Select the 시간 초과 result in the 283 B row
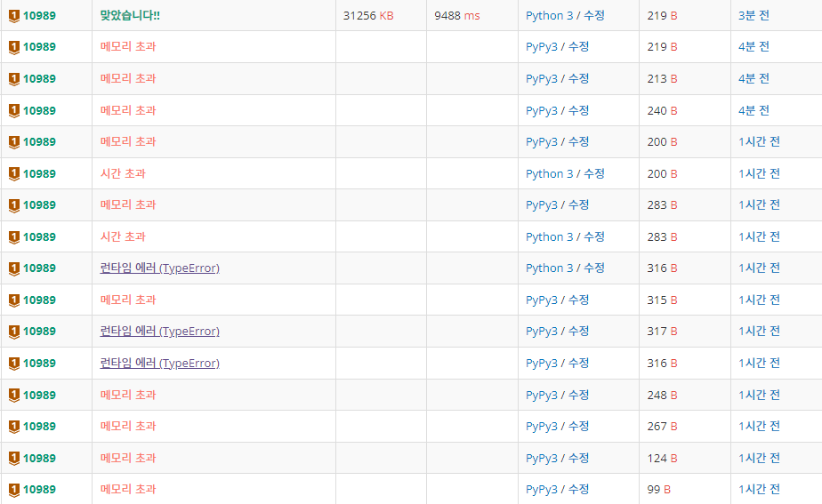 (x=123, y=236)
